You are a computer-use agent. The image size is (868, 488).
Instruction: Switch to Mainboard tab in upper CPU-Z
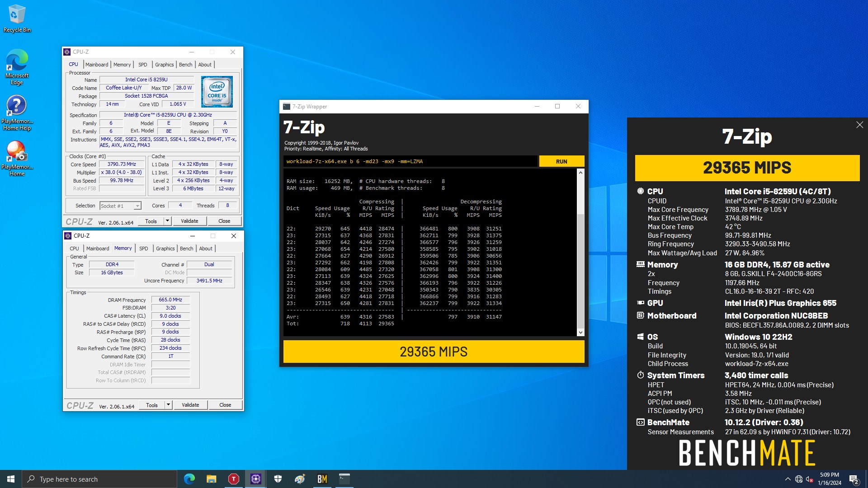click(x=97, y=65)
